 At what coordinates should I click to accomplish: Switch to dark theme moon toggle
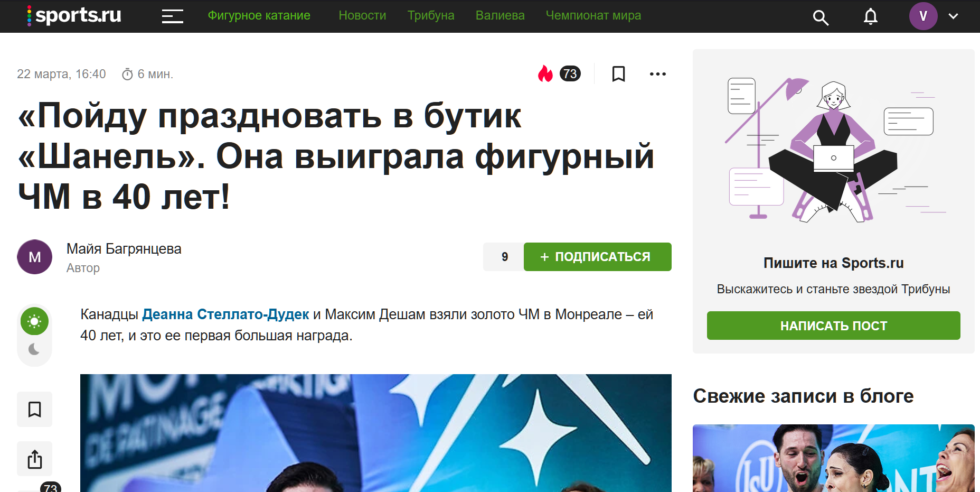(34, 349)
